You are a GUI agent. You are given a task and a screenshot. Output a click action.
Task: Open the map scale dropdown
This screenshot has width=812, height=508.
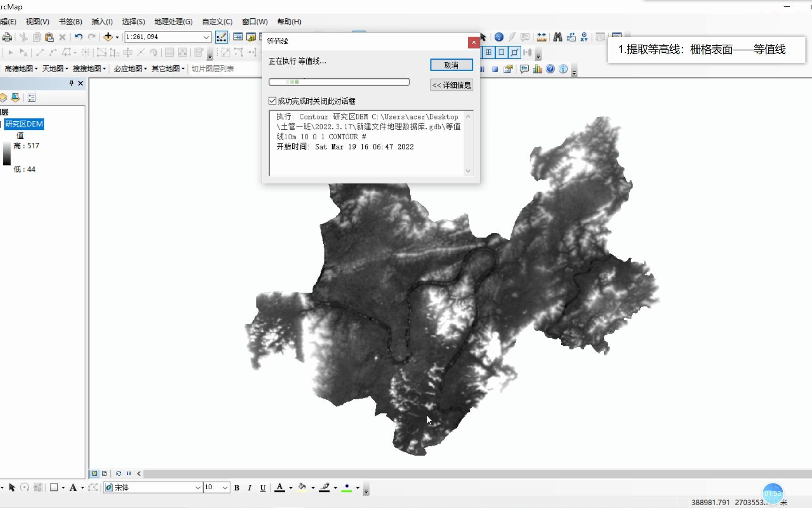pyautogui.click(x=207, y=37)
